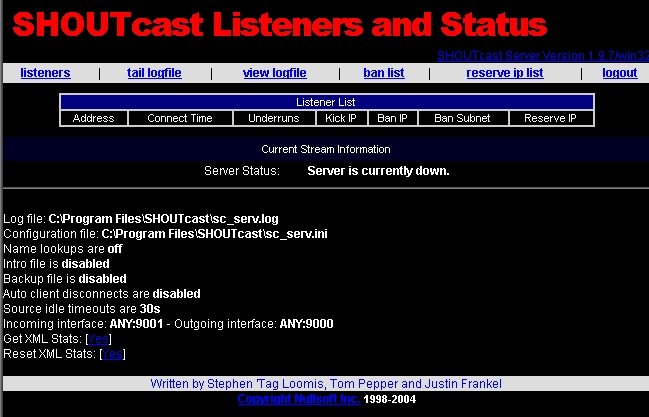Click the Server Status label
Image resolution: width=649 pixels, height=417 pixels.
[x=242, y=171]
